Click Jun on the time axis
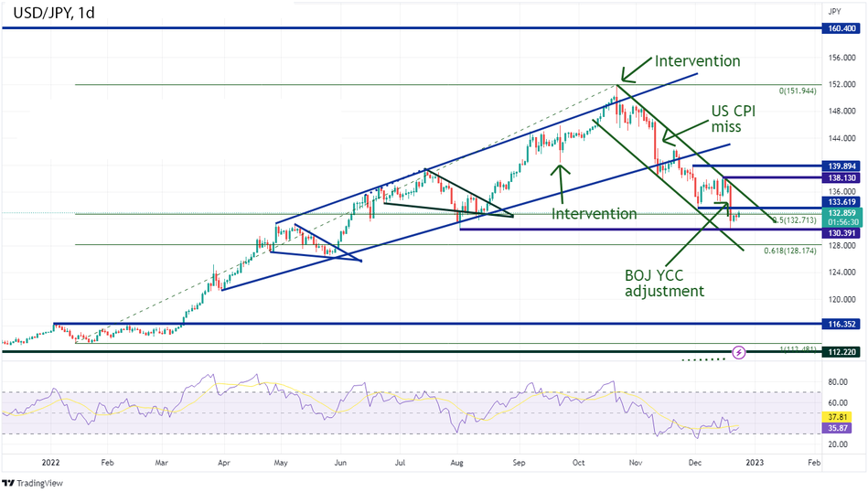The image size is (868, 492). [x=340, y=463]
